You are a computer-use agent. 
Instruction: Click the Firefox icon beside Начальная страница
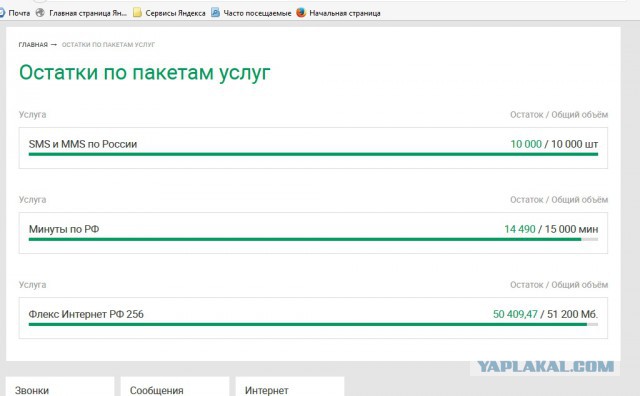[x=301, y=13]
